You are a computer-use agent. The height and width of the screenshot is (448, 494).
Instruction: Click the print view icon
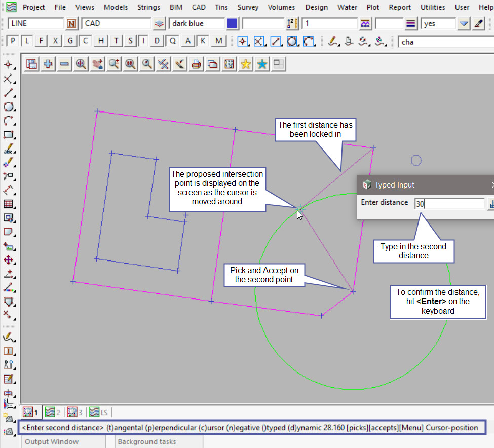196,64
